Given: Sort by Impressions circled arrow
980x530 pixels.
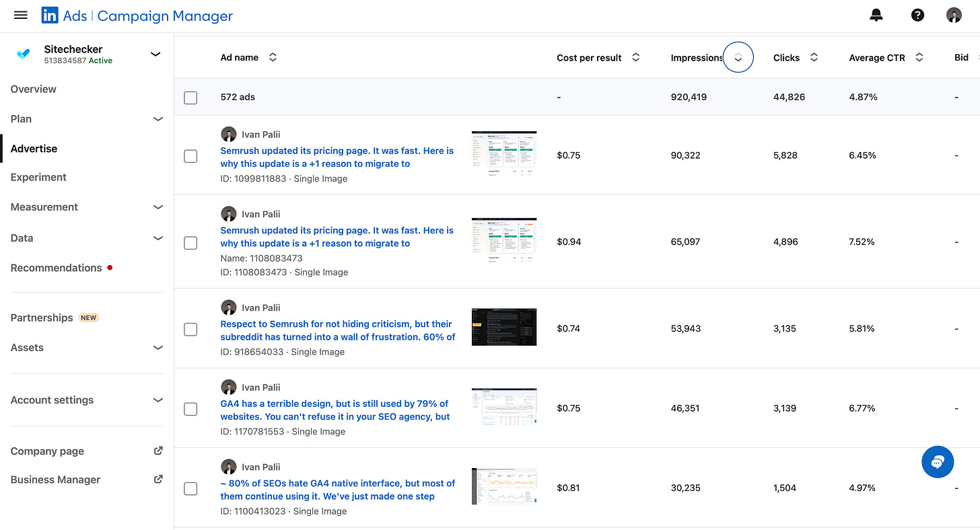Looking at the screenshot, I should coord(738,58).
